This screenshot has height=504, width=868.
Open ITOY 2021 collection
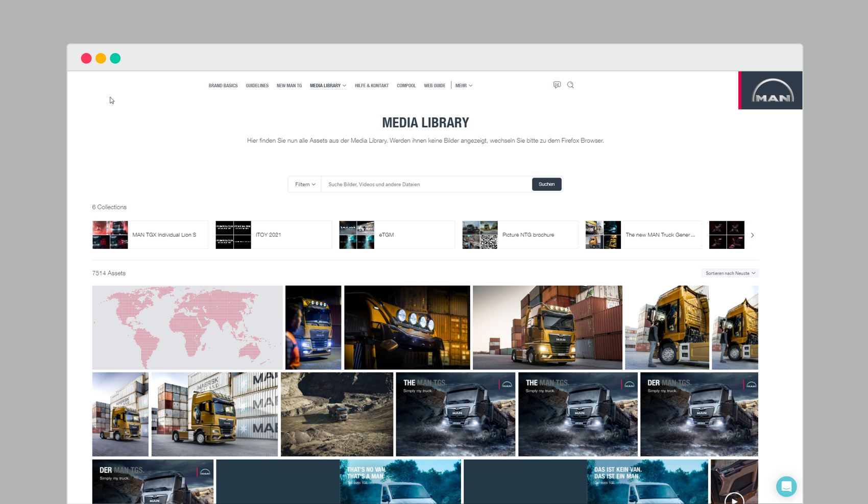[x=274, y=235]
